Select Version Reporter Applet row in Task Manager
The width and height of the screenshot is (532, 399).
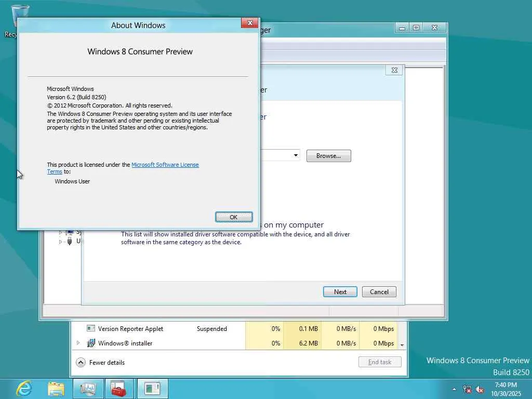(x=235, y=329)
